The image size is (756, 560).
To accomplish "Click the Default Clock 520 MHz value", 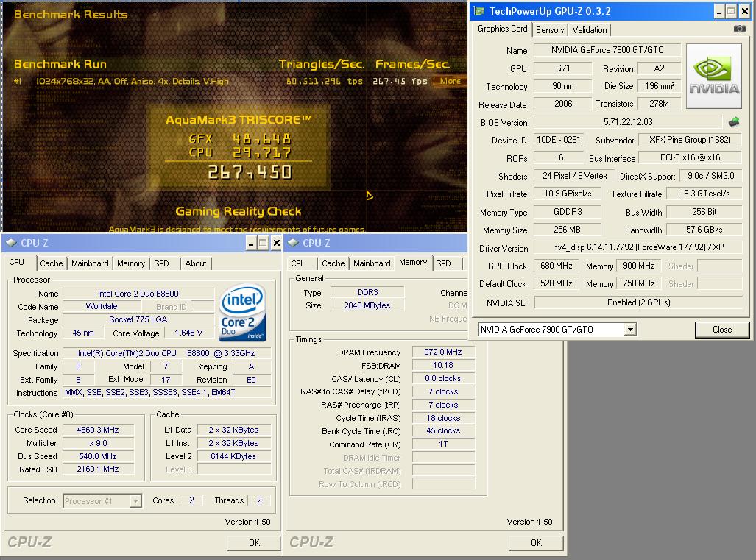I will [x=556, y=284].
